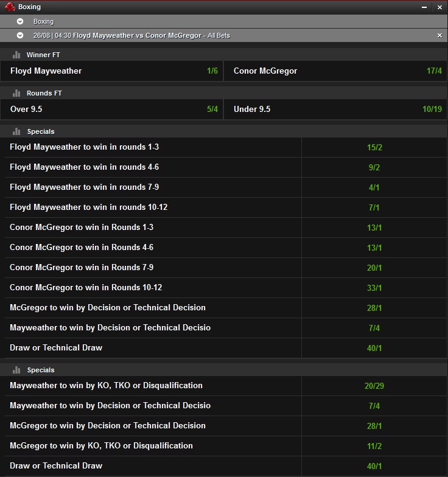Close the Boxing panel from title bar
448x477 pixels.
pyautogui.click(x=439, y=7)
